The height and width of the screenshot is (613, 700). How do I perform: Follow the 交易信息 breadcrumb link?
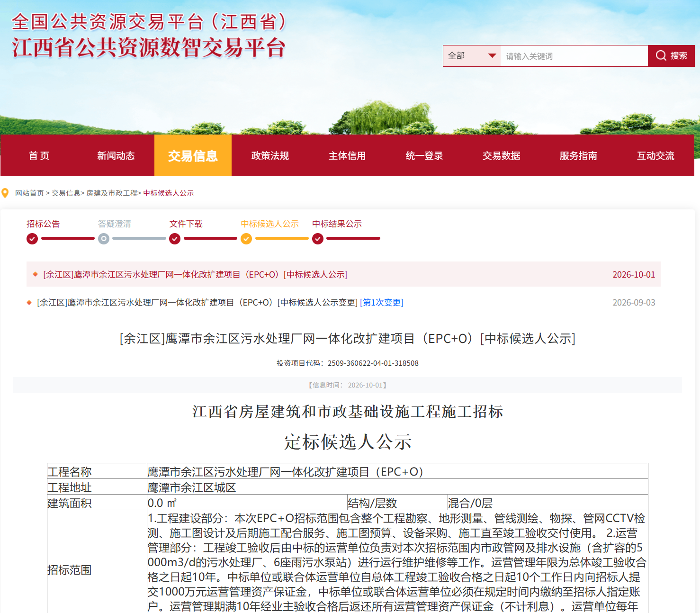[66, 193]
